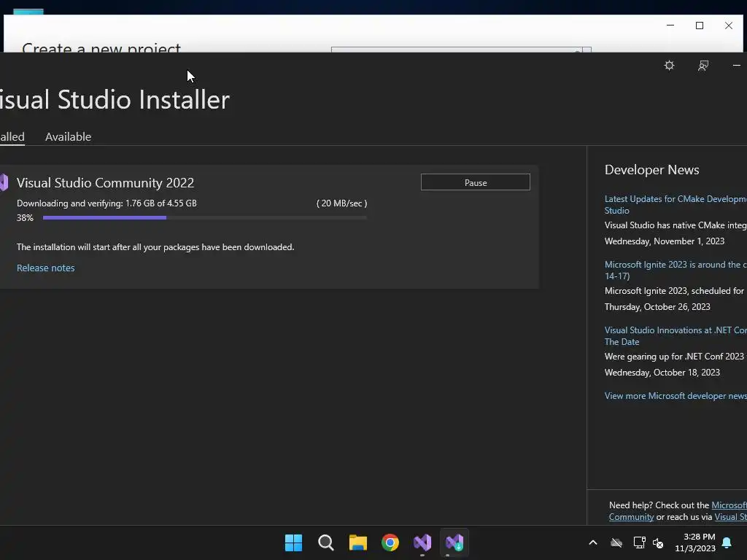Close the Create a new project window

[729, 26]
